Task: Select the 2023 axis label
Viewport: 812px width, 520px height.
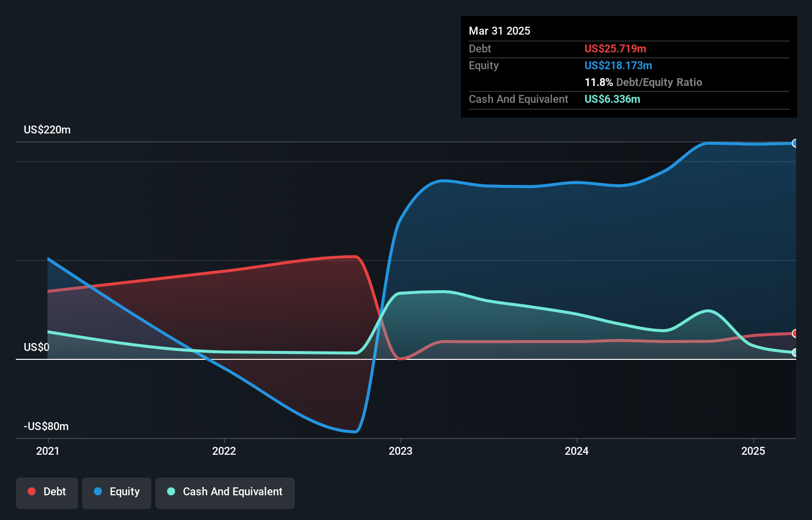Action: [x=401, y=451]
